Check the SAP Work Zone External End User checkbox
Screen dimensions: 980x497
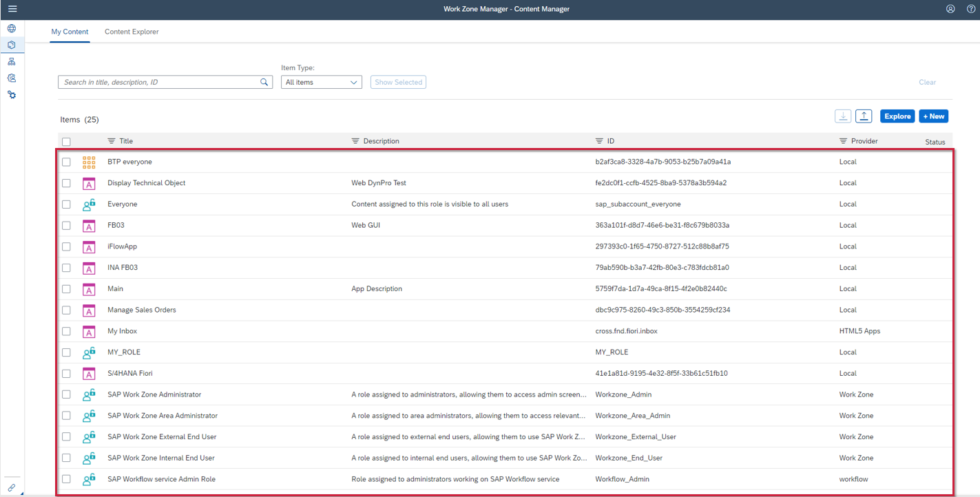click(x=66, y=436)
